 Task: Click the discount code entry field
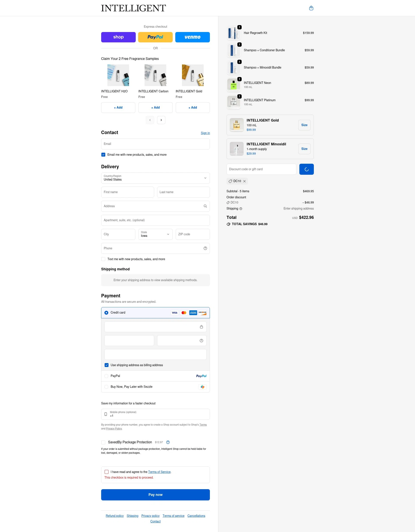[261, 169]
